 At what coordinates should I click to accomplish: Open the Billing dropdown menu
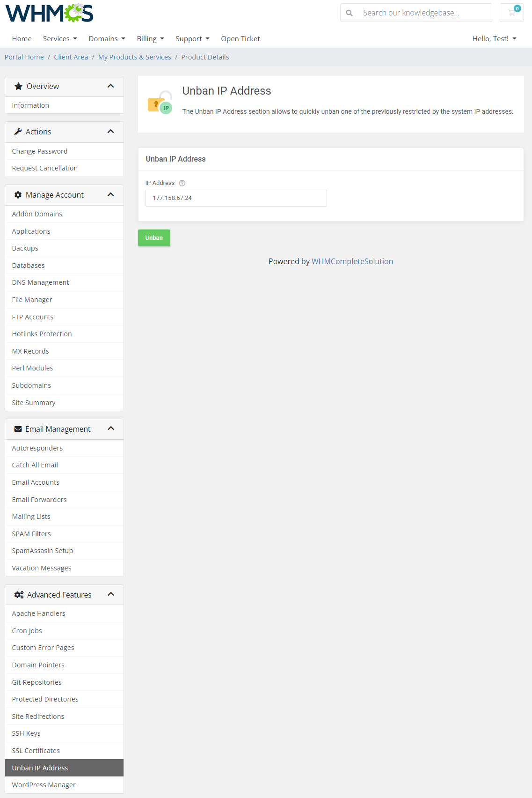pyautogui.click(x=150, y=39)
